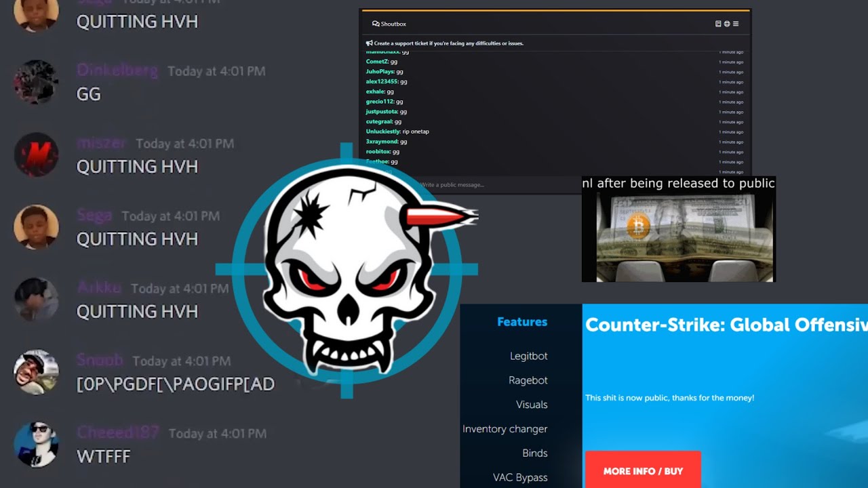Image resolution: width=868 pixels, height=488 pixels.
Task: Open cutegraal's profile link
Action: [379, 121]
